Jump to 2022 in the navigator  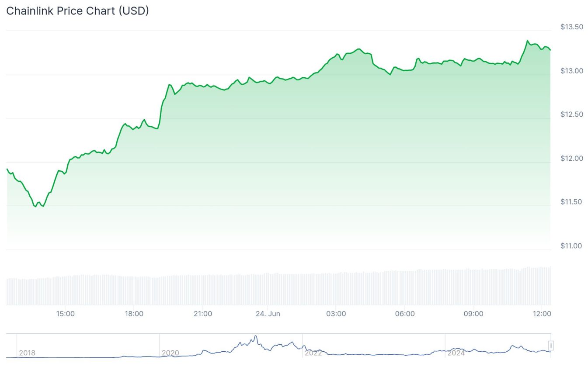(x=313, y=353)
